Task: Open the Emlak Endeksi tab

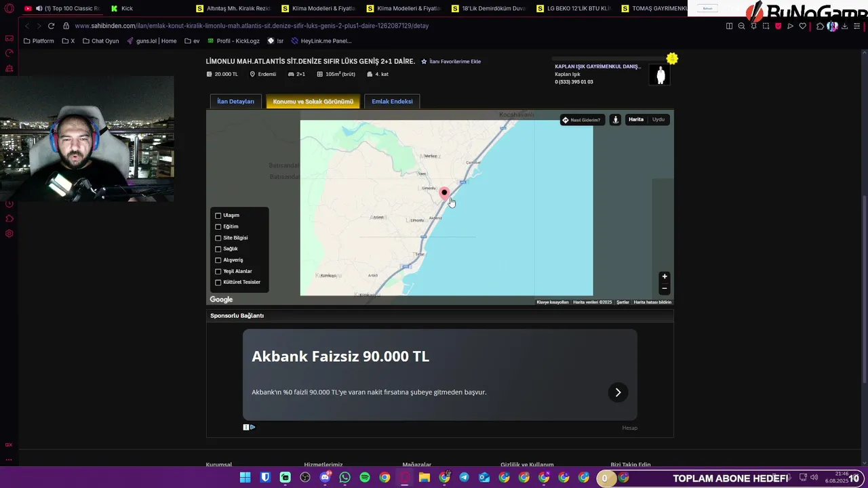Action: (x=392, y=101)
